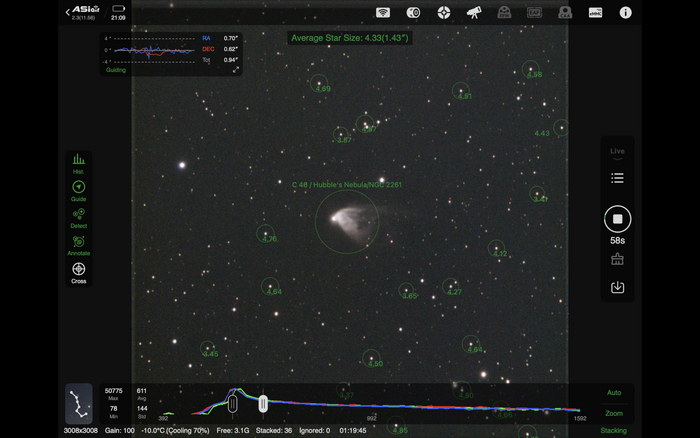Viewport: 700px width, 438px height.
Task: Open the Live mode selector dropdown
Action: point(617,152)
